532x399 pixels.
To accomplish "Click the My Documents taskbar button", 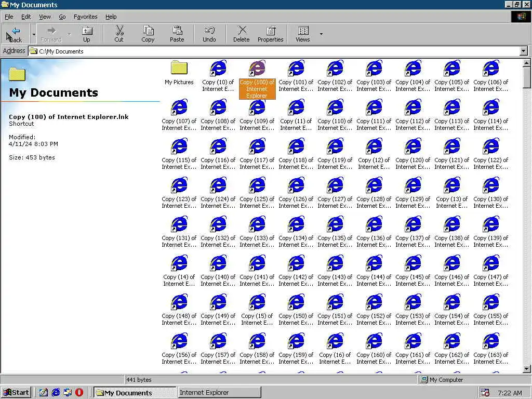I will (x=135, y=393).
